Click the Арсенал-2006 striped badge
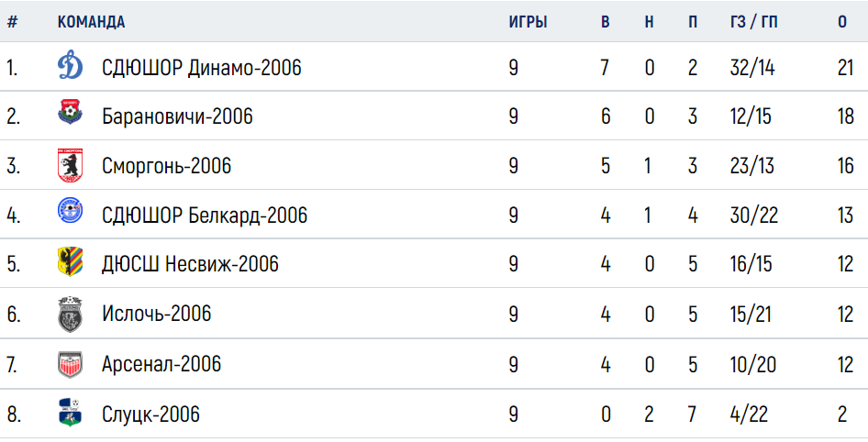 [71, 365]
